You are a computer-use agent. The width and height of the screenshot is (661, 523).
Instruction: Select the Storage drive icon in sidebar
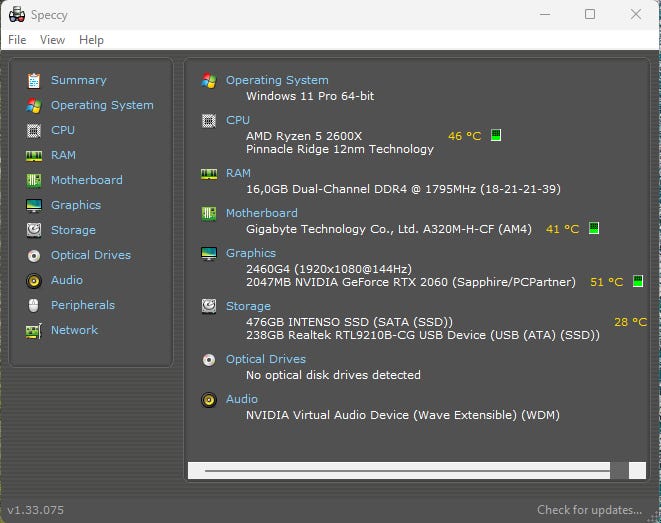[34, 230]
